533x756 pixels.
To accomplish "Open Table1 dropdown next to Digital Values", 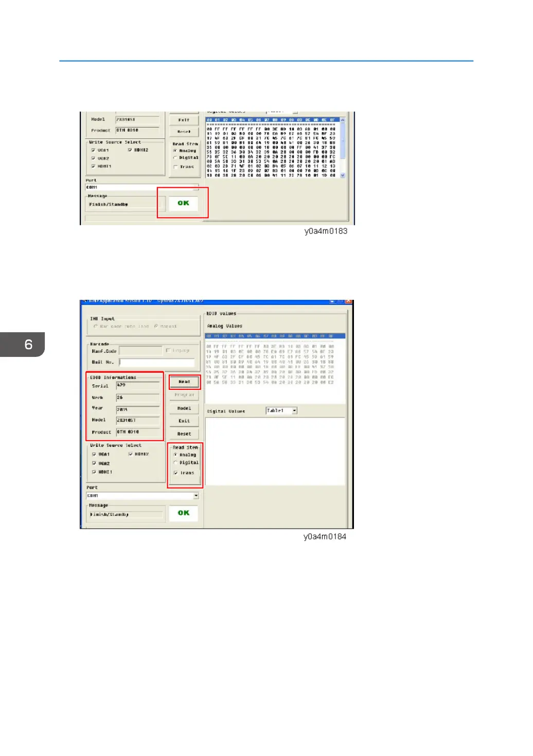I will [294, 411].
